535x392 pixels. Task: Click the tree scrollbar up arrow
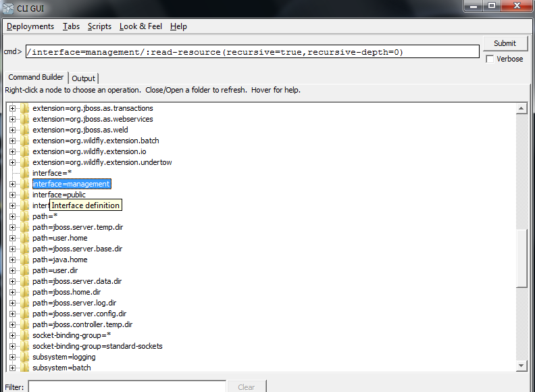[521, 109]
